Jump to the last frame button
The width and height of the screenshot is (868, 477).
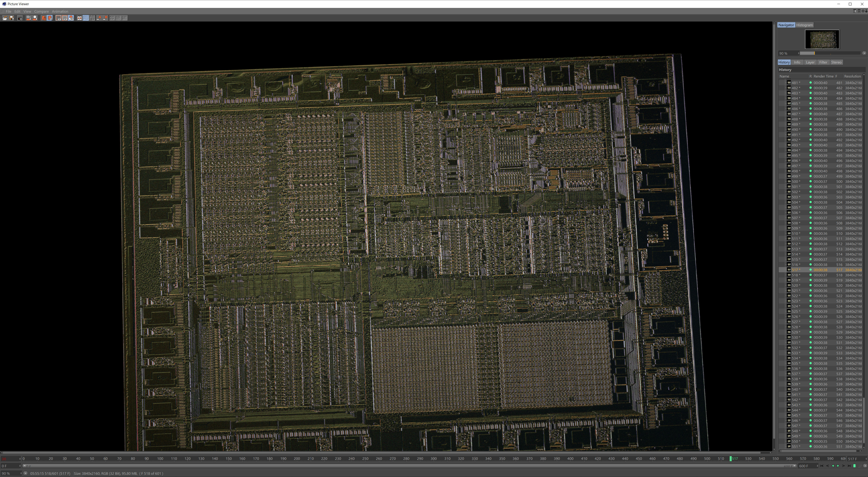point(849,466)
